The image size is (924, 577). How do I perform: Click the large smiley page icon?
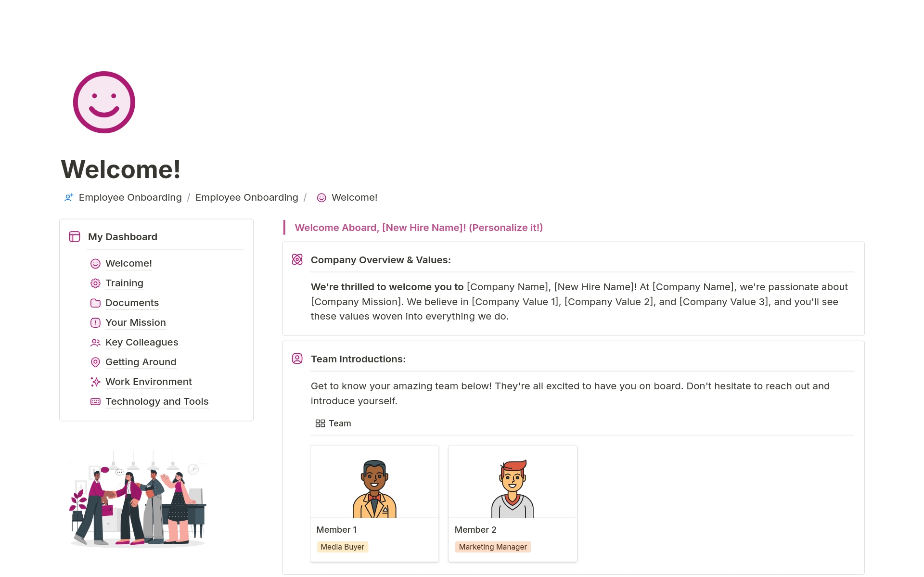(104, 103)
